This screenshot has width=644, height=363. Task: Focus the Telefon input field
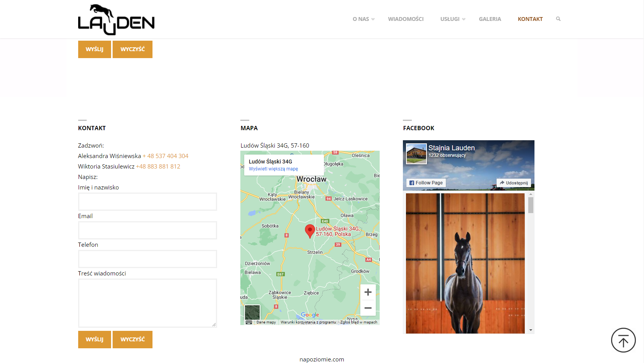pos(147,259)
